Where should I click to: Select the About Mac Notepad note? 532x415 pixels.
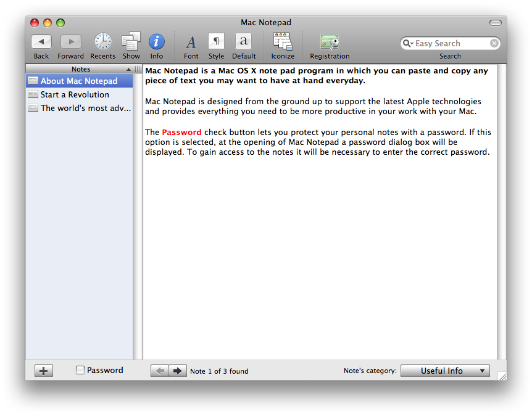(x=78, y=81)
